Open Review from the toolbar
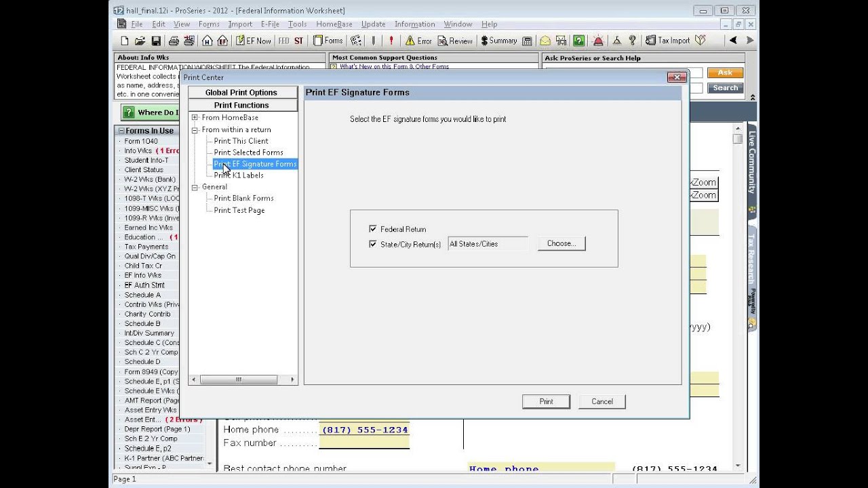 [x=455, y=41]
